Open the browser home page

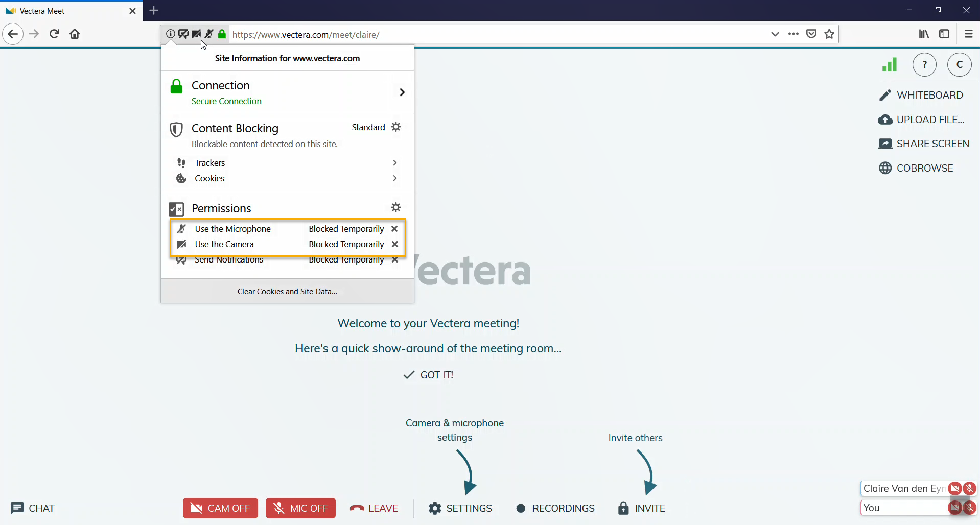(75, 34)
